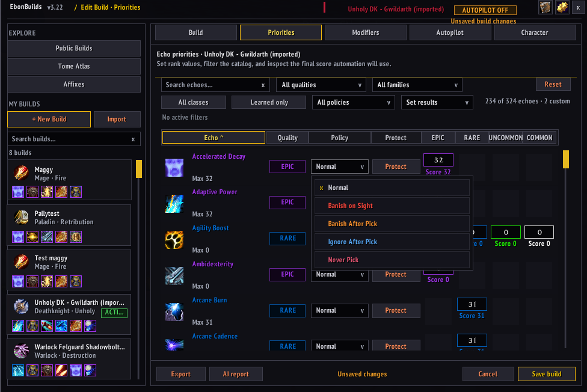This screenshot has width=587, height=392.
Task: Click last echo thumbnail under Maggy build
Action: 76,192
